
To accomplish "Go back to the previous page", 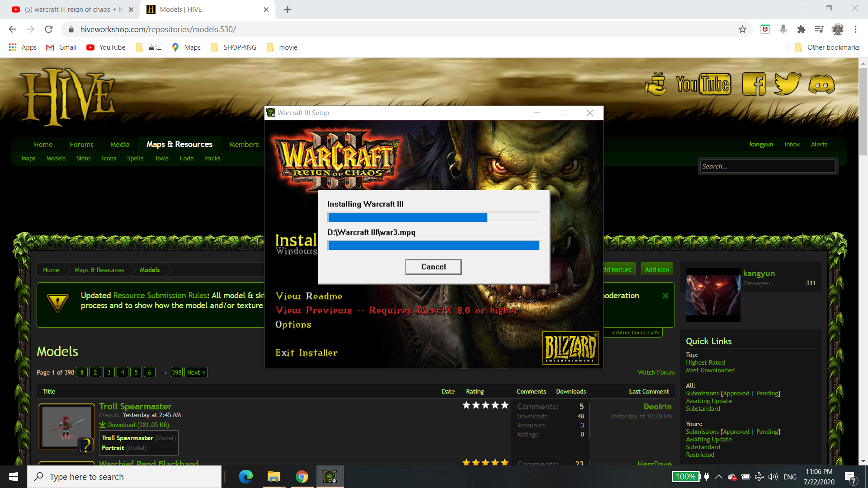I will [x=12, y=29].
